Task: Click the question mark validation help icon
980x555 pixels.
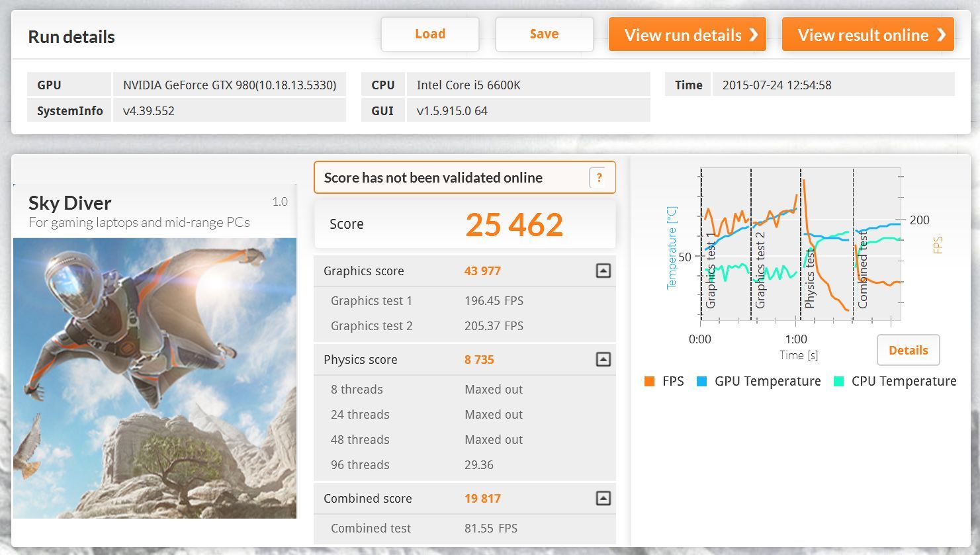Action: [x=599, y=178]
